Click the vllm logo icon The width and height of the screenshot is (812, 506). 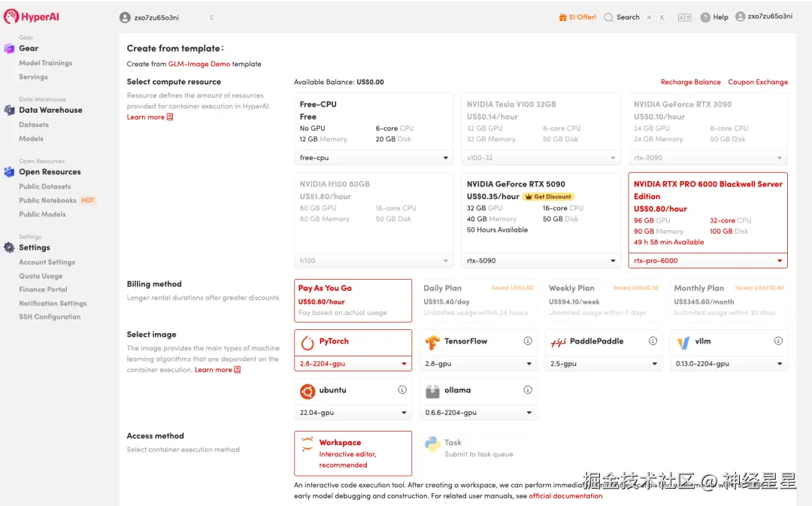point(683,342)
